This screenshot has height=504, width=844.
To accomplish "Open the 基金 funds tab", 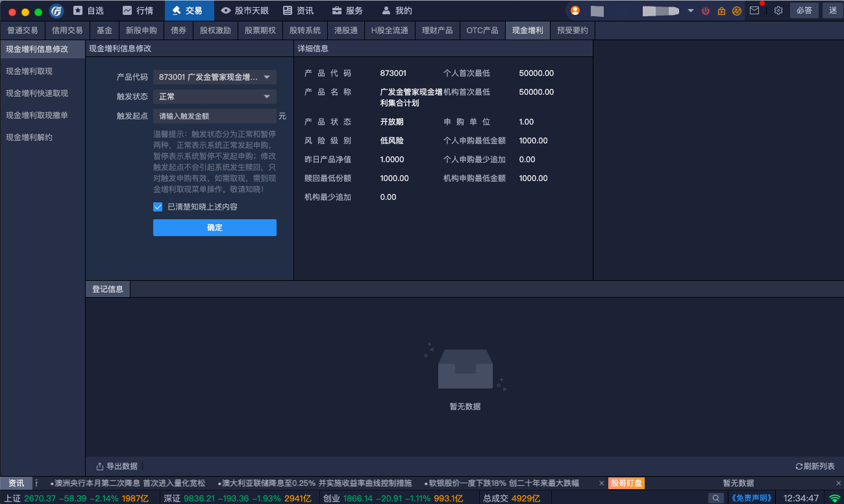I will (105, 30).
